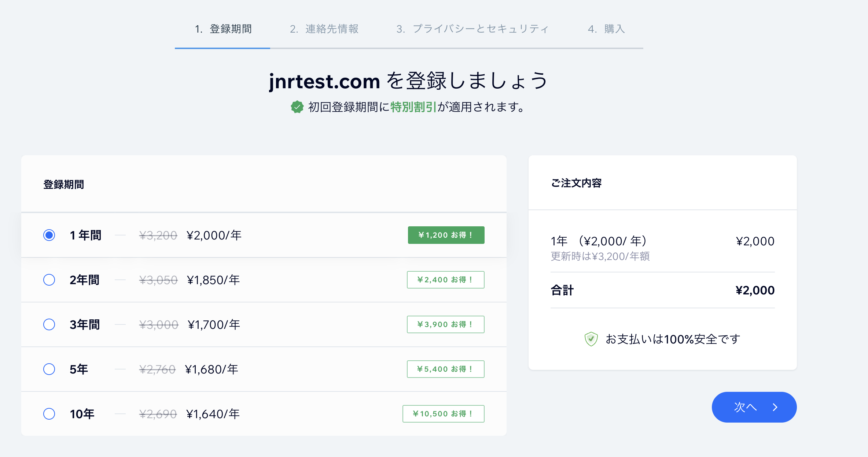Screen dimensions: 868x457
Task: Click the 特別割引 green link text
Action: pos(413,107)
